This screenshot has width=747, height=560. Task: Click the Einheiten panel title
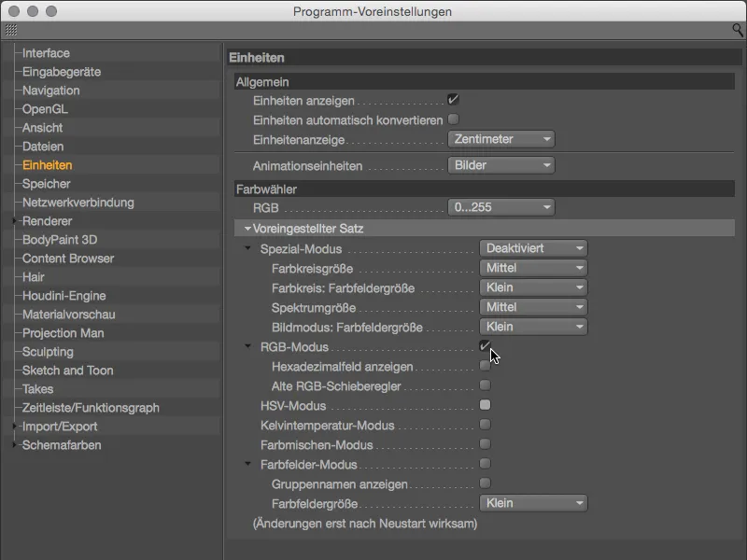point(257,58)
